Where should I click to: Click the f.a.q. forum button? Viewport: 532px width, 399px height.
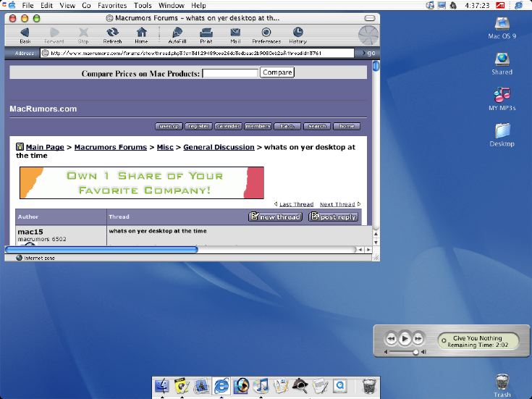(x=287, y=126)
